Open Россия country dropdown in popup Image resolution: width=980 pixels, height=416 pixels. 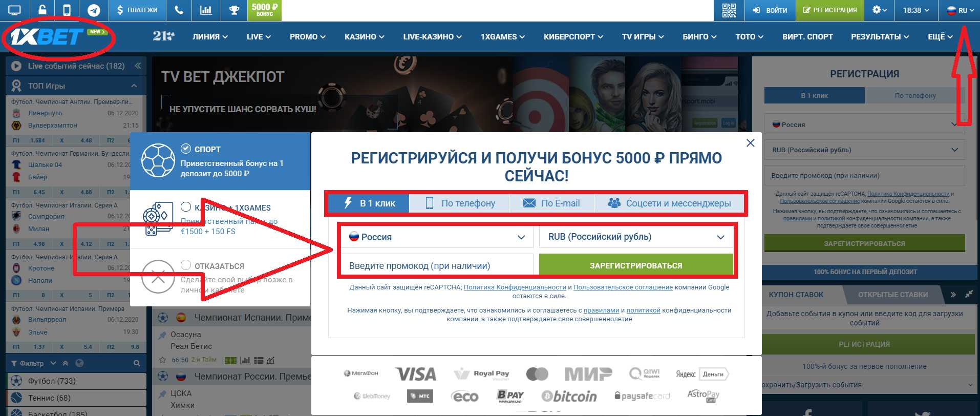tap(437, 237)
